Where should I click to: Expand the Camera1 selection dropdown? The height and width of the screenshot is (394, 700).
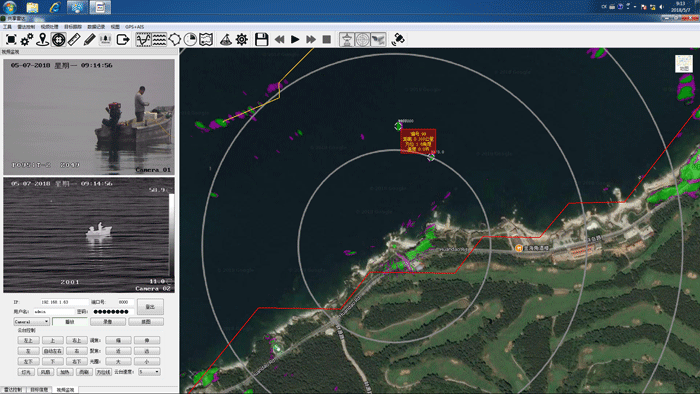tap(31, 322)
